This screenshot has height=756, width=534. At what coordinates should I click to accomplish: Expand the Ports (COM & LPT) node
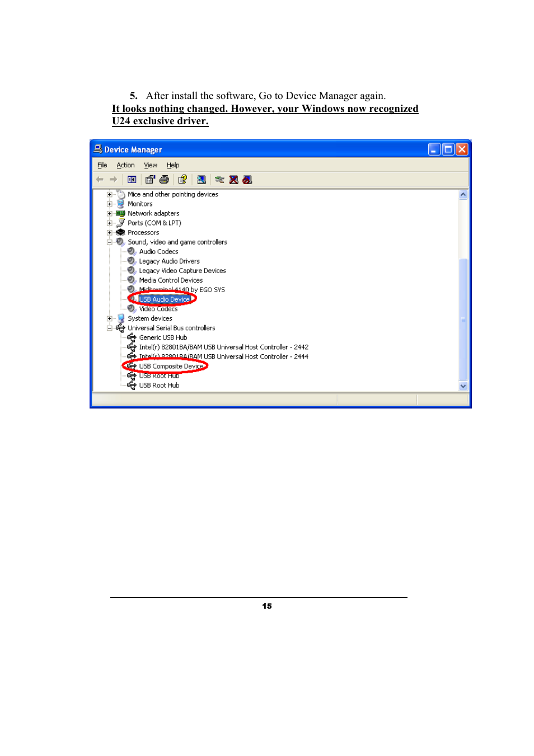(x=110, y=223)
